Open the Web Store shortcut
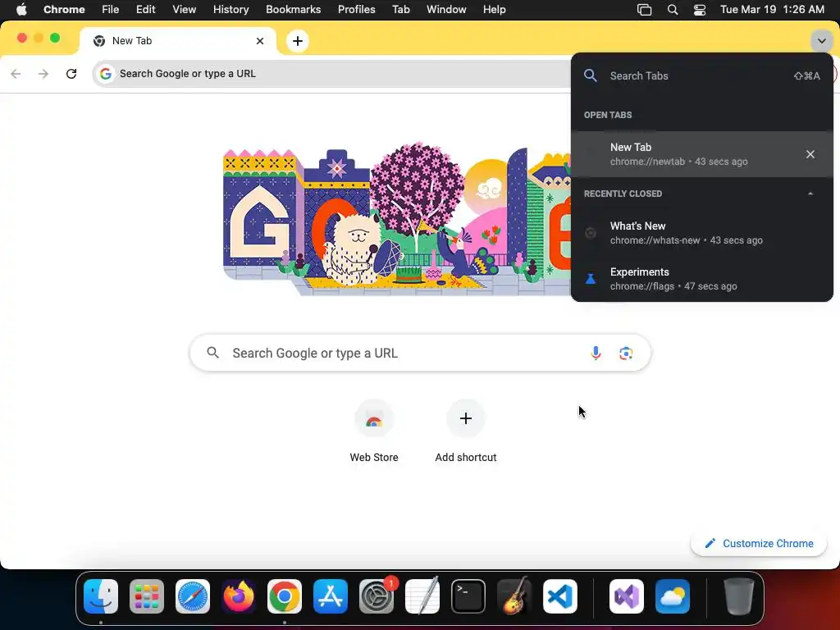This screenshot has height=630, width=840. (x=374, y=431)
